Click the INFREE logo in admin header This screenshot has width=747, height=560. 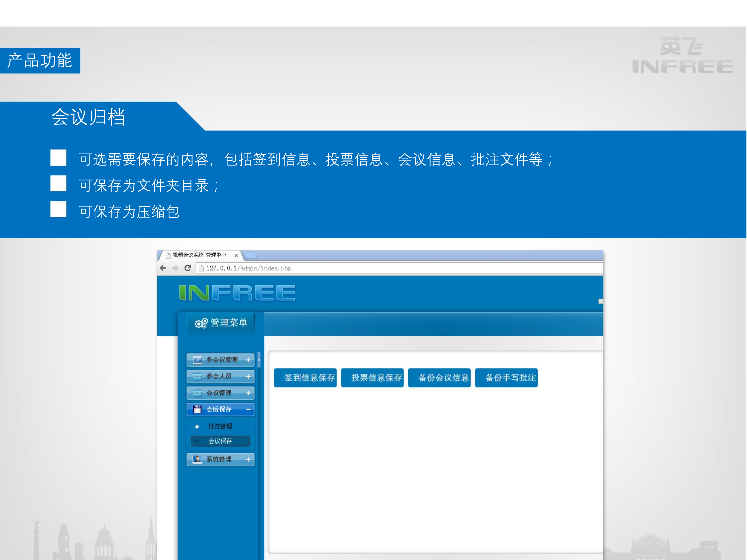pyautogui.click(x=237, y=293)
